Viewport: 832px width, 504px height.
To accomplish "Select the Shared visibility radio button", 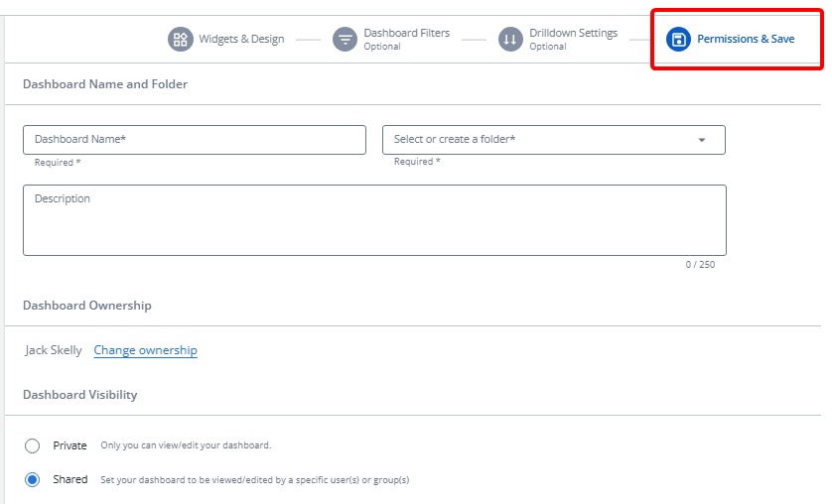I will click(x=33, y=479).
